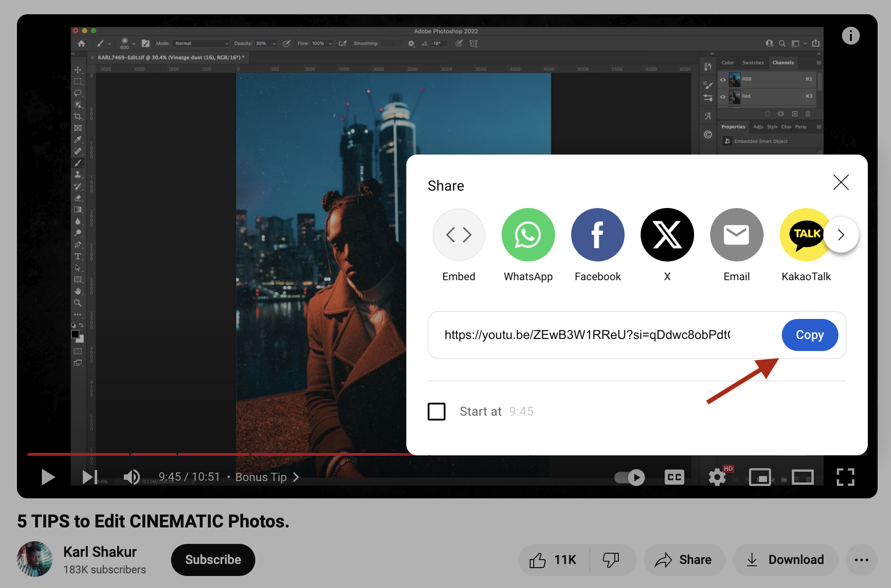The image size is (891, 588).
Task: Select the Hand tool
Action: point(78,291)
